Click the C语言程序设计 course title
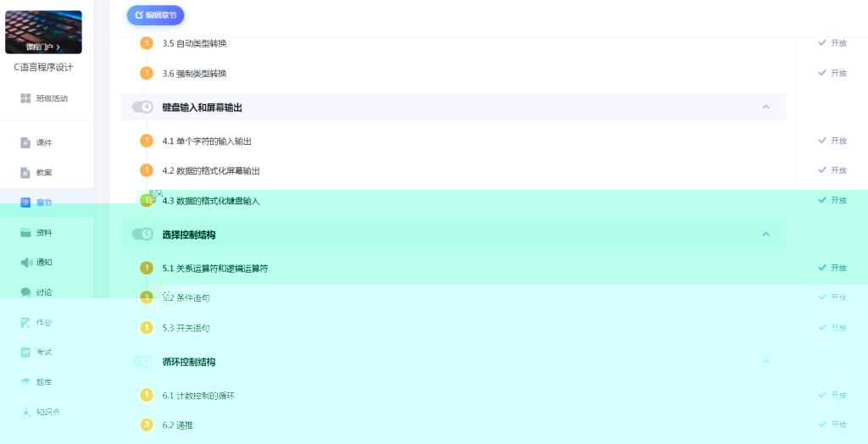The width and height of the screenshot is (868, 444). [x=43, y=68]
